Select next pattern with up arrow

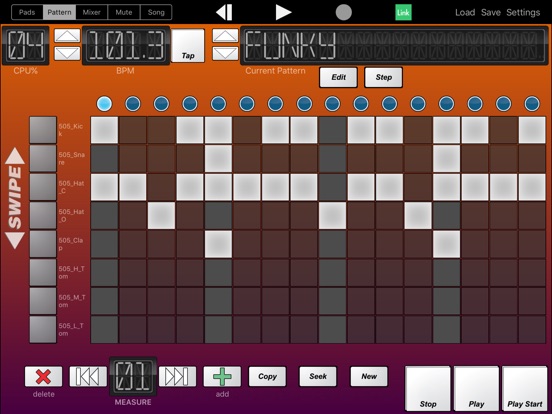point(225,36)
